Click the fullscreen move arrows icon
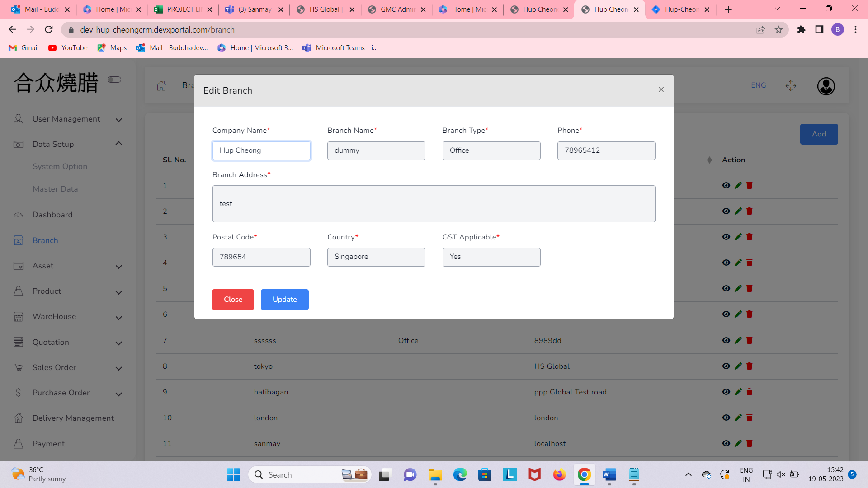This screenshot has height=488, width=868. (791, 86)
